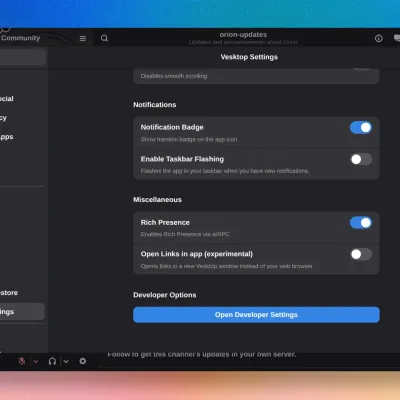Enable Open Links in app switch

point(361,254)
